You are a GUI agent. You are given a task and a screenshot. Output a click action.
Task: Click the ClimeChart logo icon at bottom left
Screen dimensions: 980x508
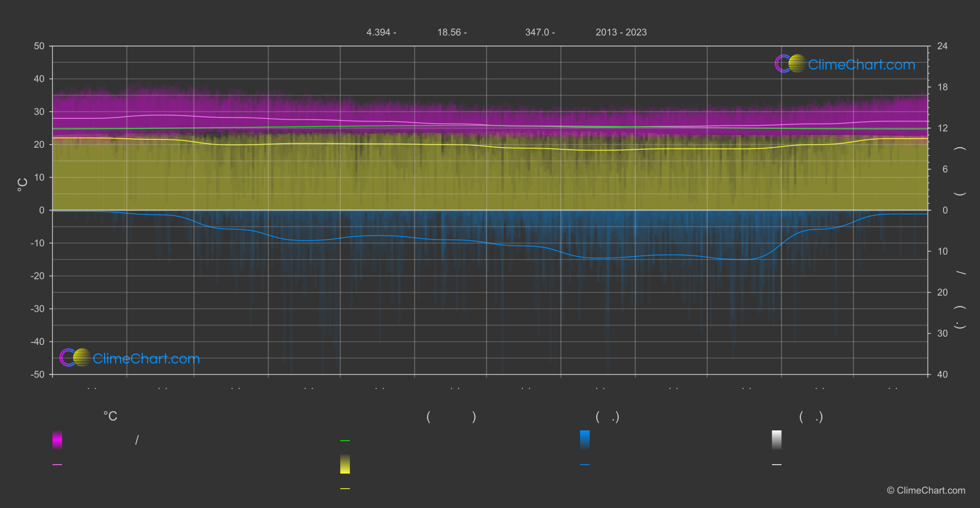tap(75, 357)
